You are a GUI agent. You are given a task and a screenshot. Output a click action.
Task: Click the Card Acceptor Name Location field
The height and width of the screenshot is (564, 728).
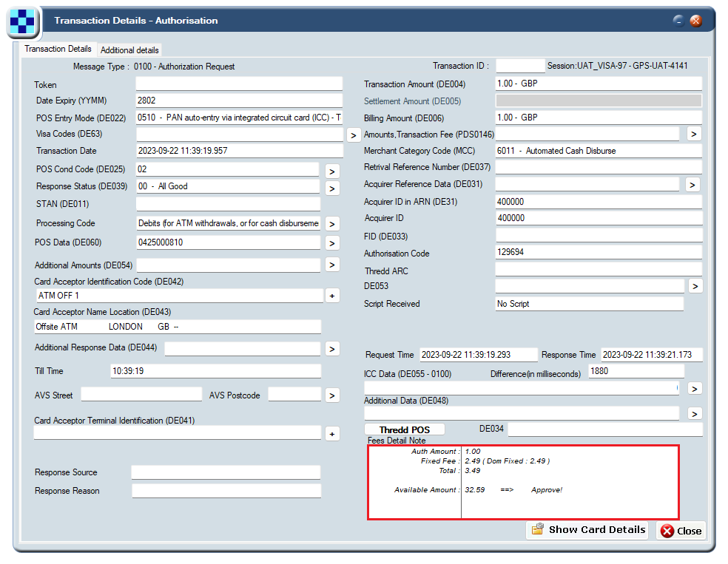(178, 327)
